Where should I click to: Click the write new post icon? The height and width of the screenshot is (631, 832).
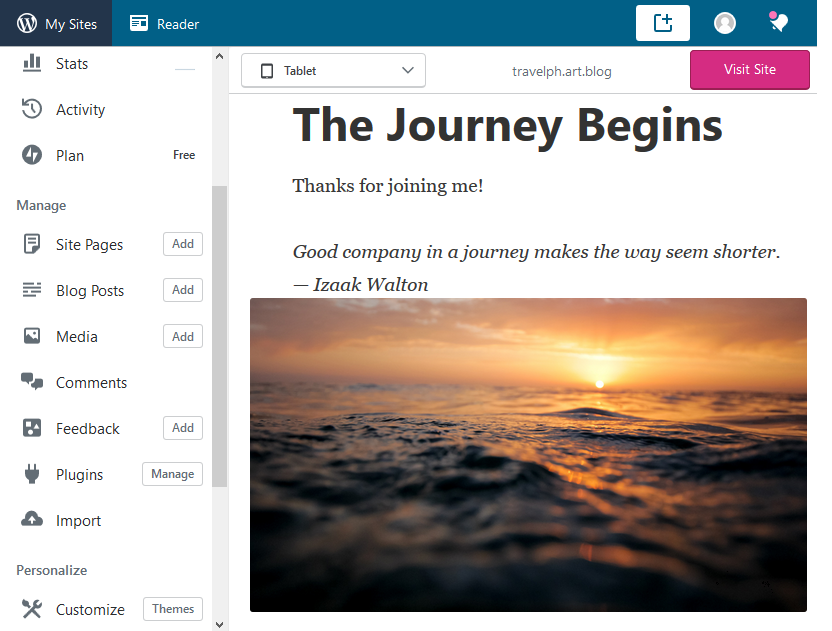coord(662,23)
